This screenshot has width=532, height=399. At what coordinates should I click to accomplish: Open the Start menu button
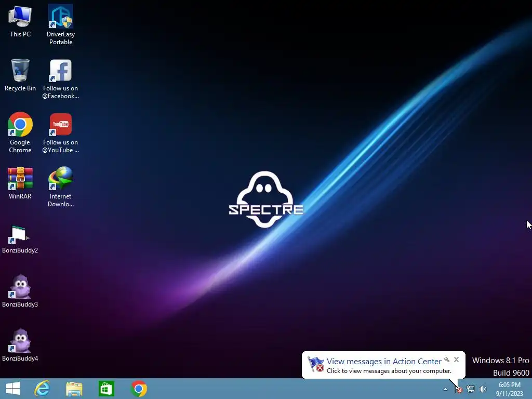tap(13, 389)
